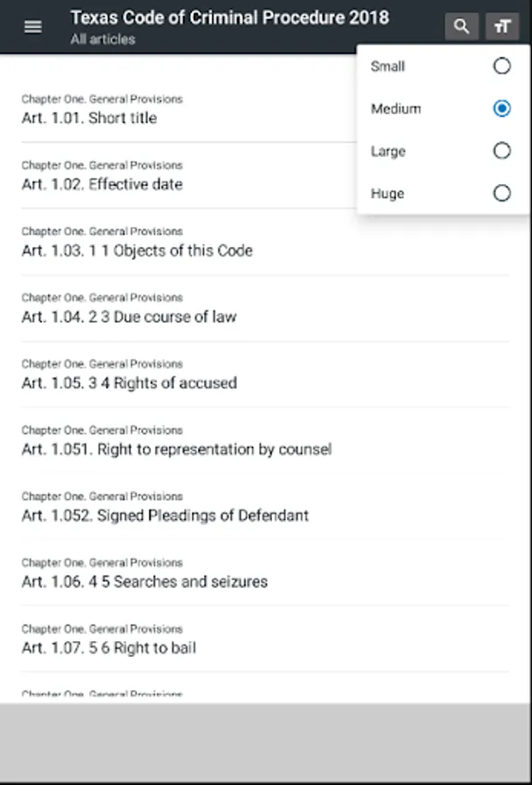
Task: Click the Large menu label
Action: [x=388, y=151]
